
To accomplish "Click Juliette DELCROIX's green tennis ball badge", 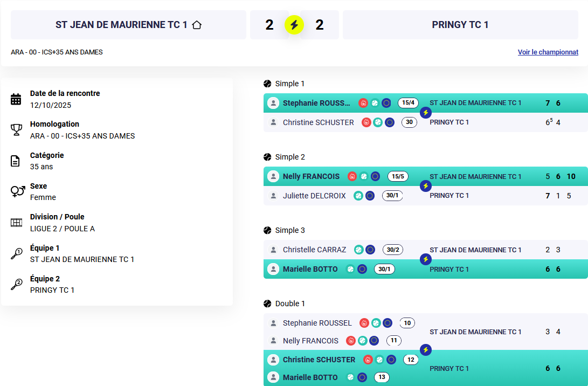I will coord(358,196).
